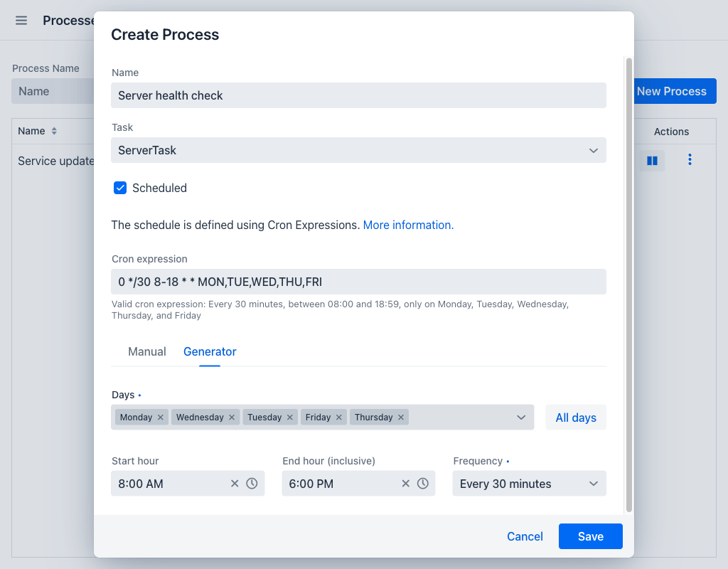Remove the Friday day chip
Image resolution: width=728 pixels, height=569 pixels.
tap(339, 417)
